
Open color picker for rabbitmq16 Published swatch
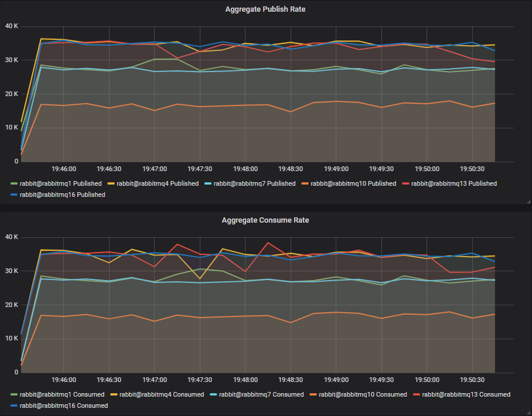pos(15,195)
